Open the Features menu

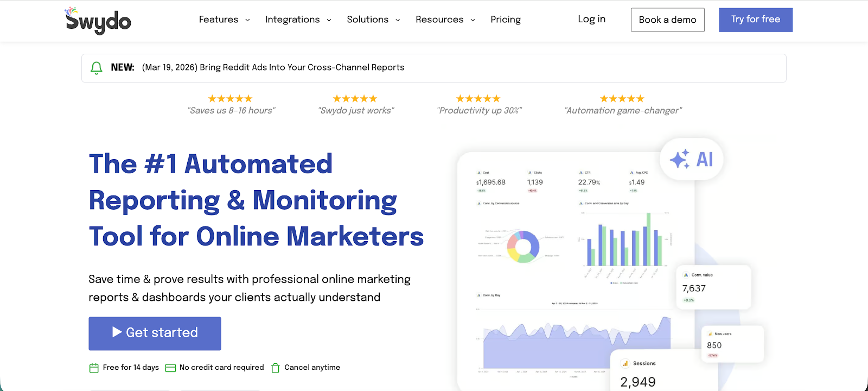[x=219, y=20]
